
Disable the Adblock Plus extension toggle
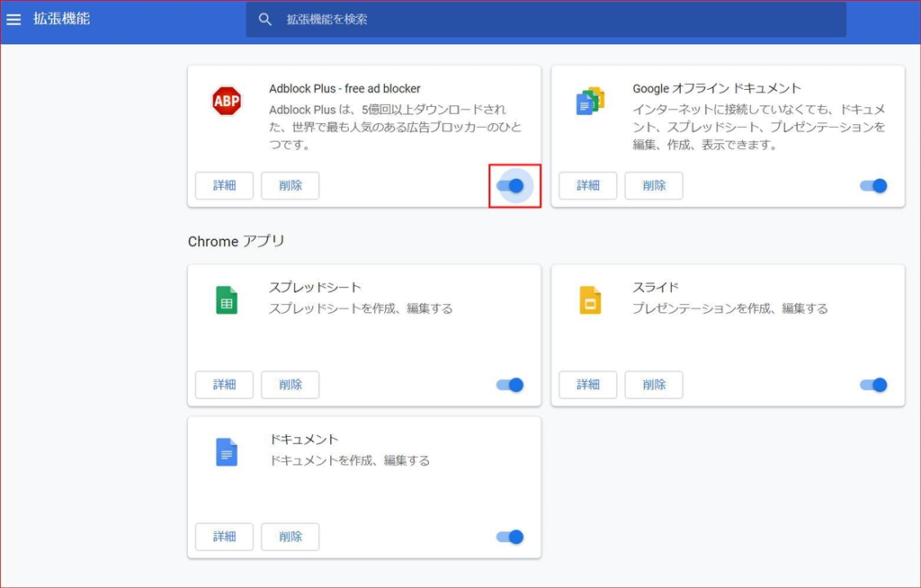(x=510, y=185)
